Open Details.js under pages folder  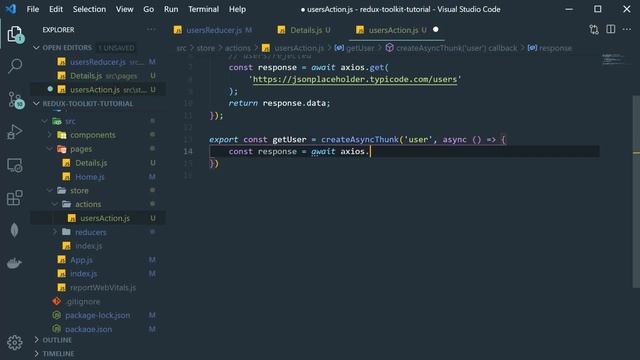[x=98, y=163]
